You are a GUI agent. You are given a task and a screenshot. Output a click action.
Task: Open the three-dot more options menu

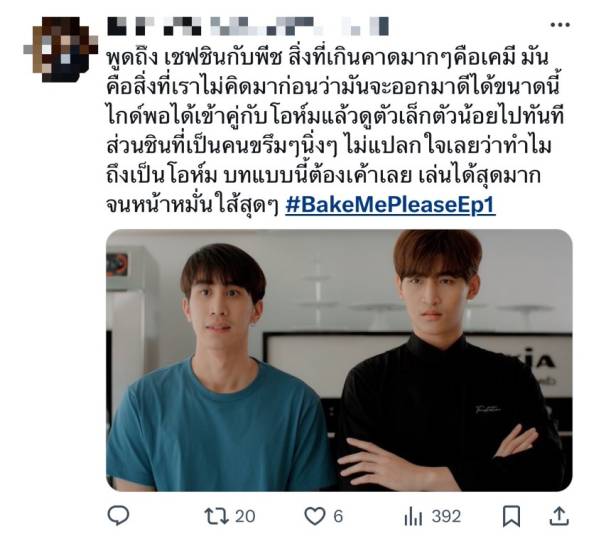tap(560, 25)
